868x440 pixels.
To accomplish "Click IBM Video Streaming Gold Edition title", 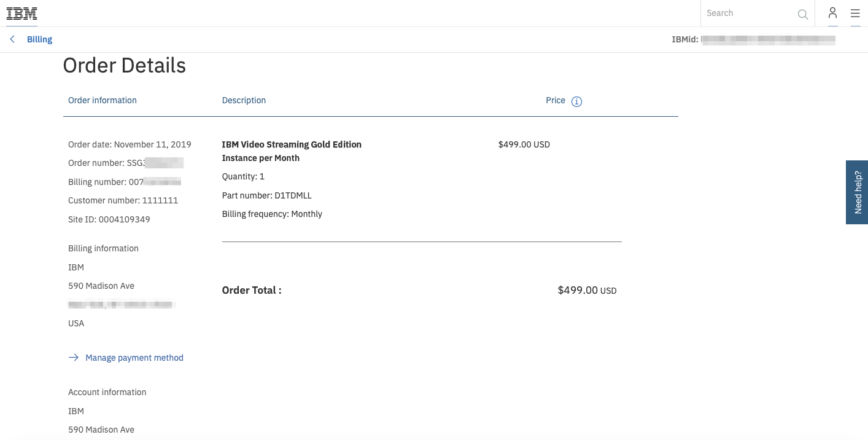I will 292,144.
